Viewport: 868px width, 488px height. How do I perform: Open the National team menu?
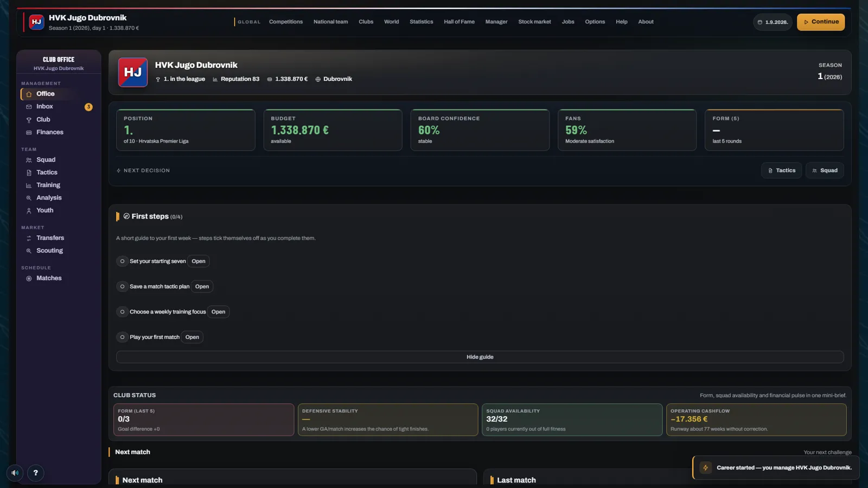(330, 22)
